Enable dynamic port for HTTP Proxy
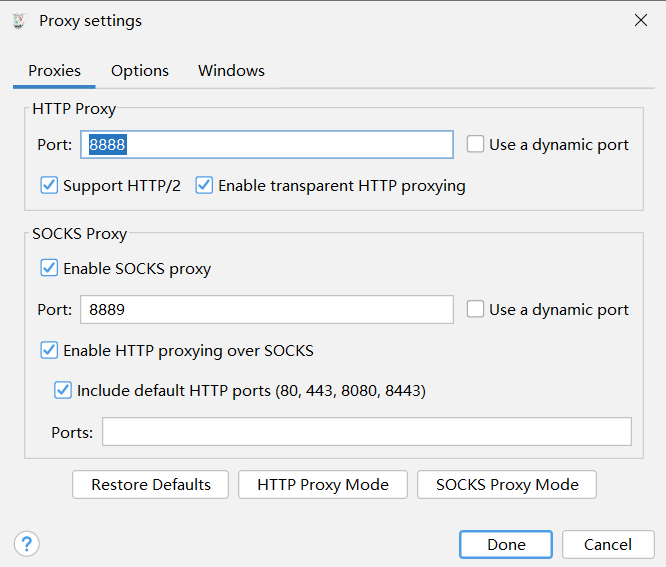 click(475, 145)
